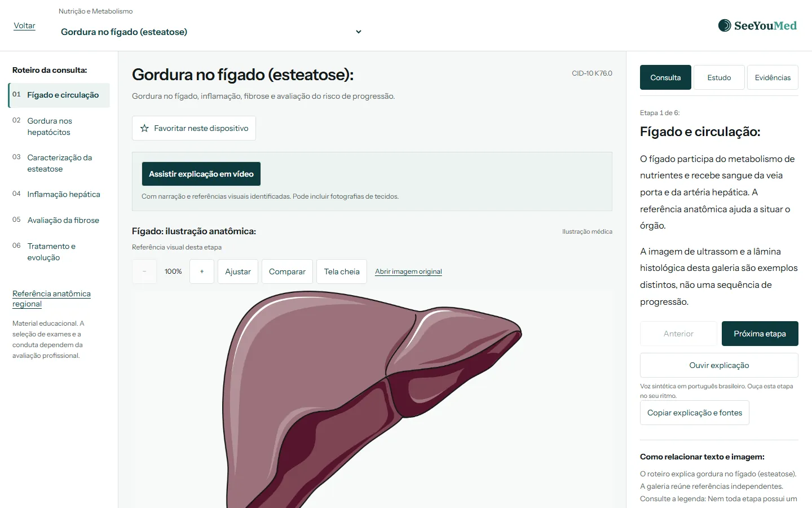The image size is (812, 508).
Task: Open the Evidências tab
Action: (773, 77)
